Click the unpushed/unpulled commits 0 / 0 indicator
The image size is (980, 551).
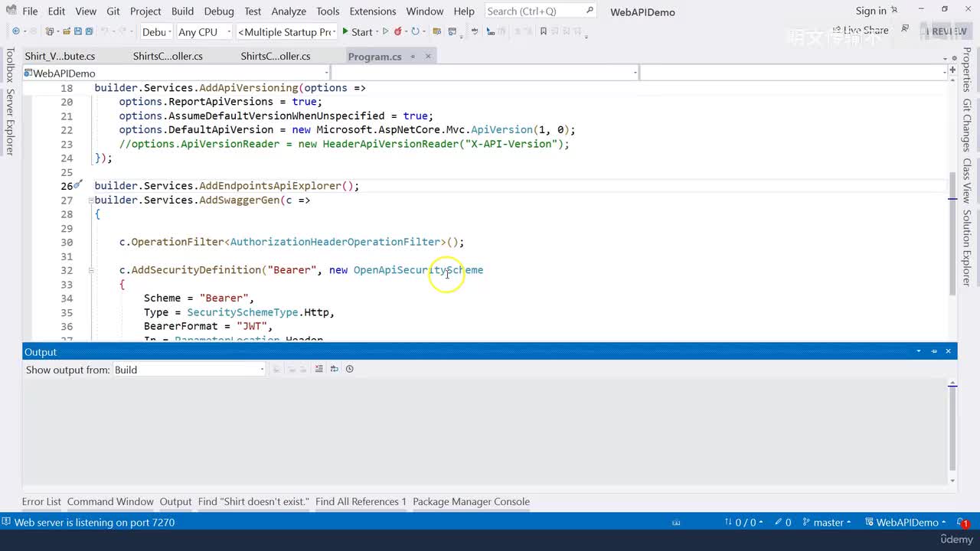743,523
